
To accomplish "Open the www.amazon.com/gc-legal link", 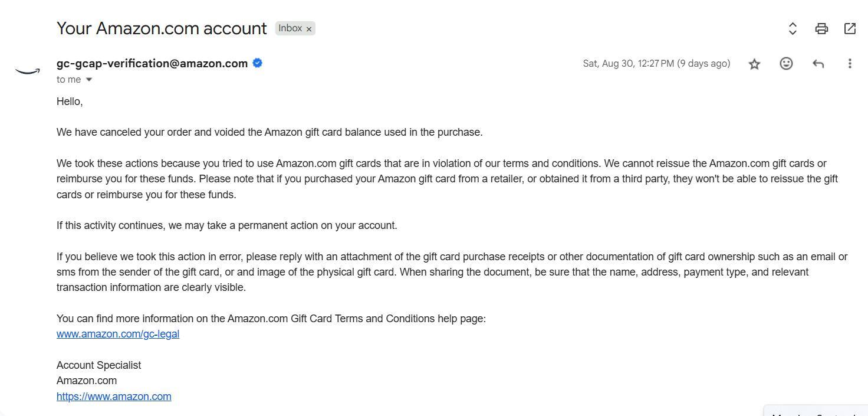I will point(118,334).
